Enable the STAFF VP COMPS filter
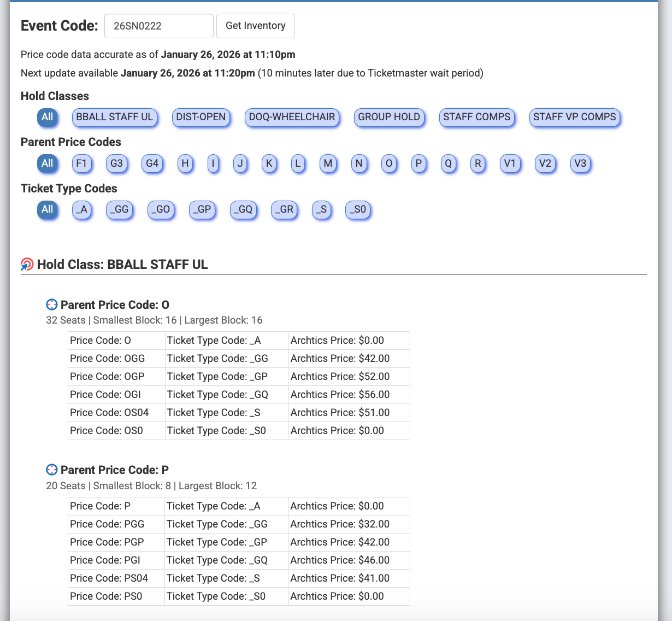Viewport: 672px width, 621px height. [x=574, y=117]
